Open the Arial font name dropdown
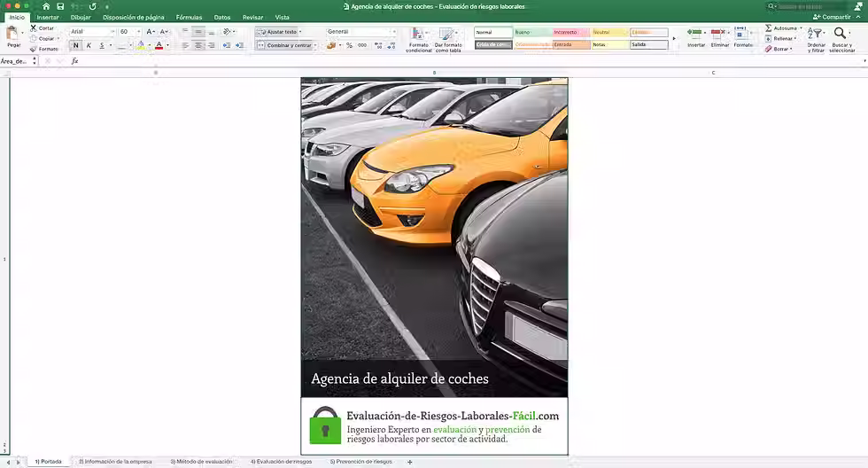This screenshot has width=868, height=468. tap(112, 32)
